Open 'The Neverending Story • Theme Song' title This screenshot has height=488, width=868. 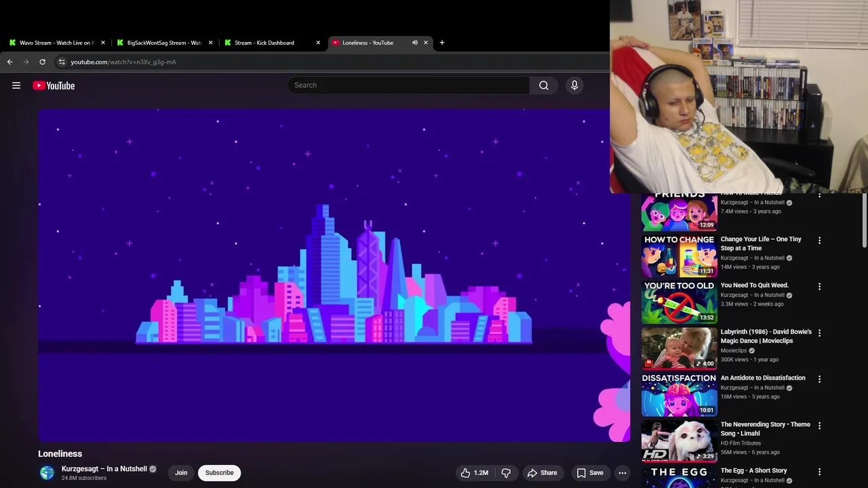tap(766, 428)
